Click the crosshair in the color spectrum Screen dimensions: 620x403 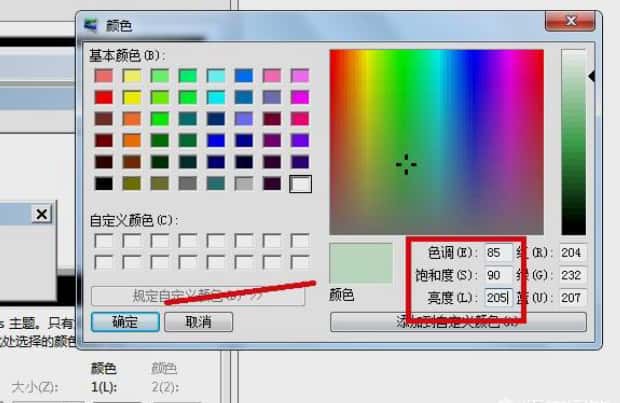point(406,164)
